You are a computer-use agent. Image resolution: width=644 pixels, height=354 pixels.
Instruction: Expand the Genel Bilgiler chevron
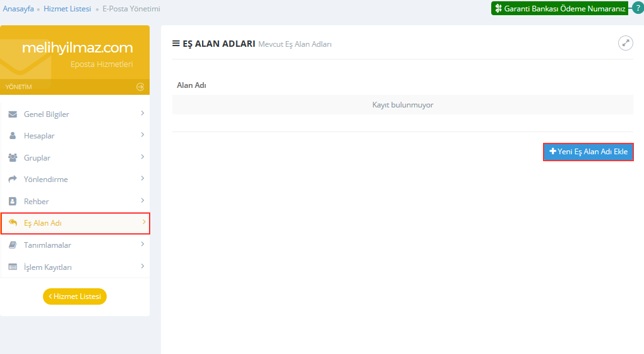pos(143,113)
